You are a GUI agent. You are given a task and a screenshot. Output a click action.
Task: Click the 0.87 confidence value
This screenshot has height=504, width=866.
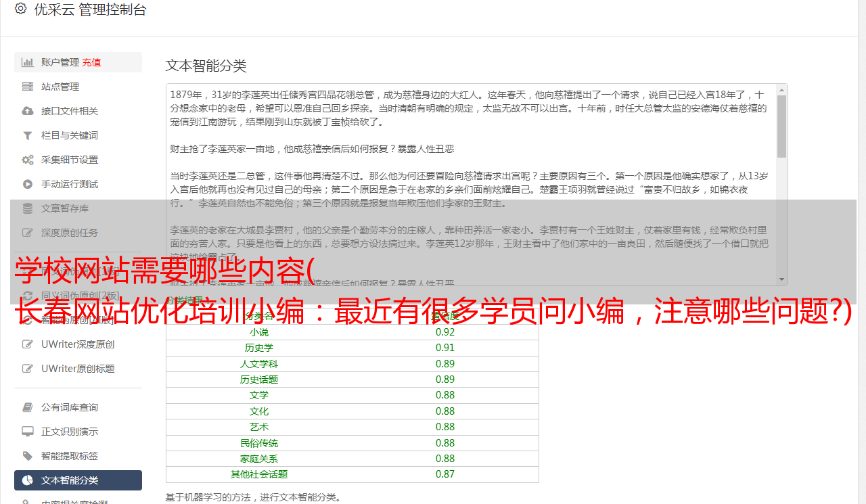[x=445, y=474]
